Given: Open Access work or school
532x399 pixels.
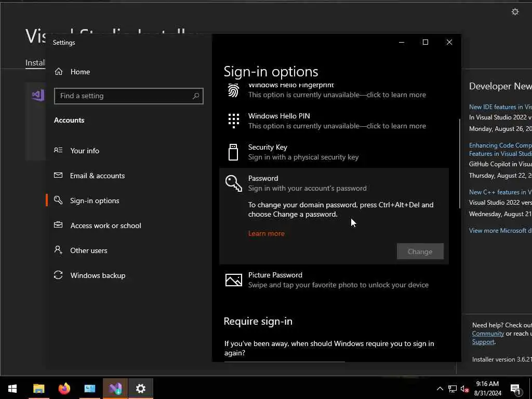Looking at the screenshot, I should [105, 225].
